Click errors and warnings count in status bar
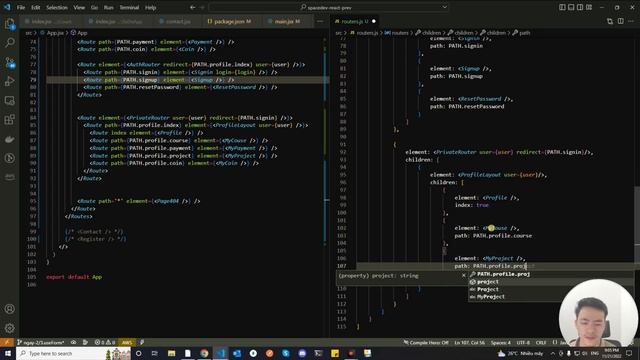The image size is (640, 360). [105, 342]
